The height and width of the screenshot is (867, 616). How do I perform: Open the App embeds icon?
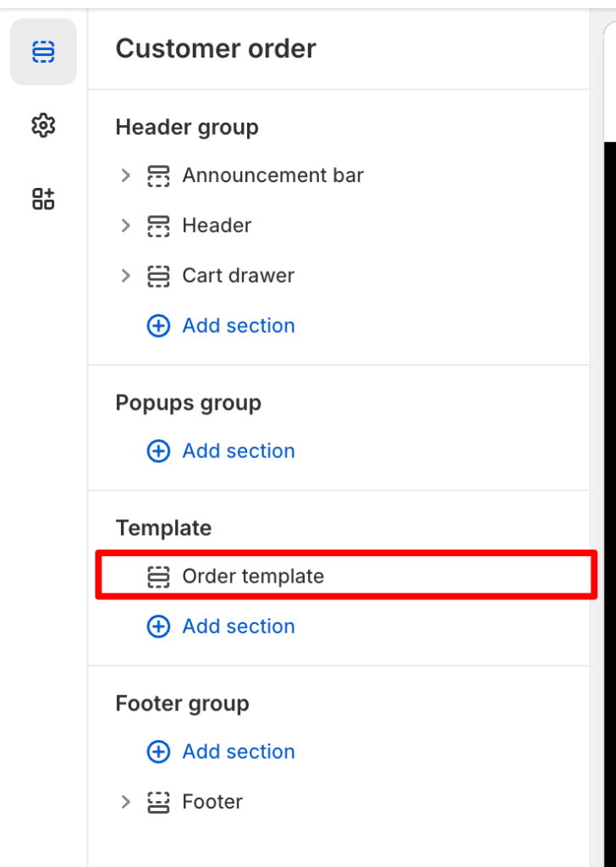pos(43,198)
